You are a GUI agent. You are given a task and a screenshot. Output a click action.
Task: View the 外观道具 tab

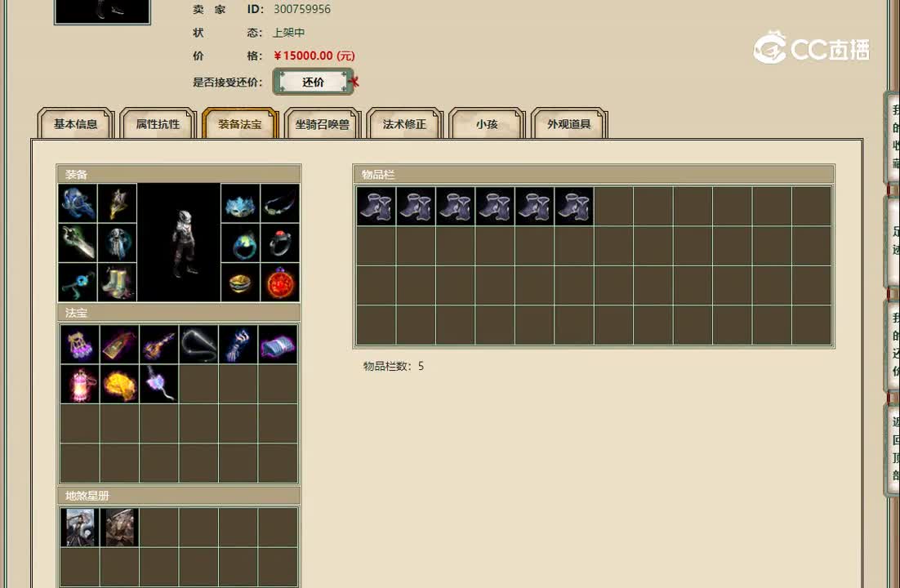(x=568, y=123)
